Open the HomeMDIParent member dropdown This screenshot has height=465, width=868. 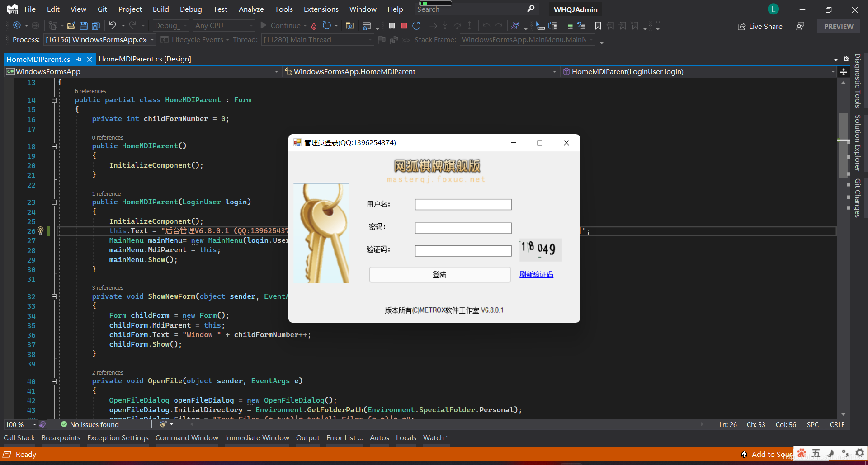[x=698, y=71]
